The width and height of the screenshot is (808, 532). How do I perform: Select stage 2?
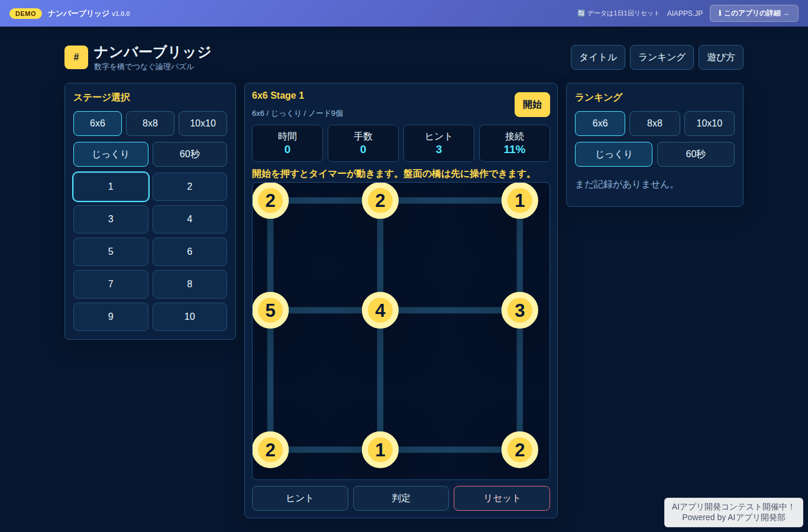coord(190,187)
